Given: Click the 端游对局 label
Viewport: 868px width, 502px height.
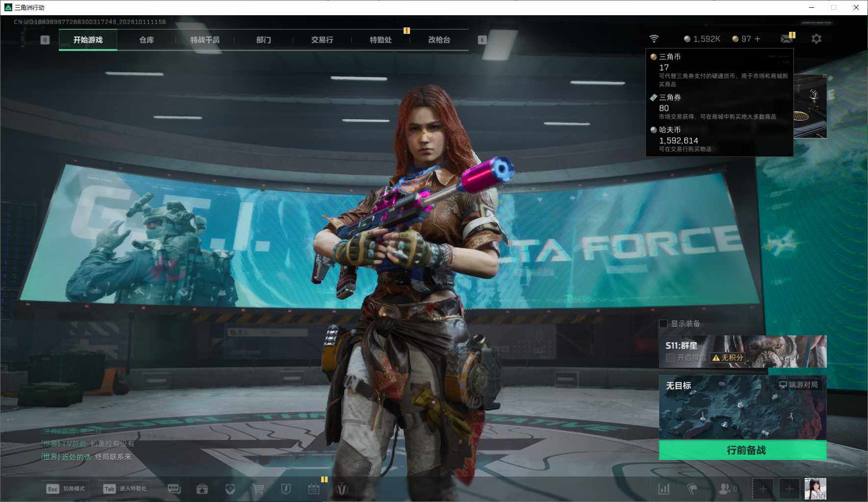Looking at the screenshot, I should 799,385.
